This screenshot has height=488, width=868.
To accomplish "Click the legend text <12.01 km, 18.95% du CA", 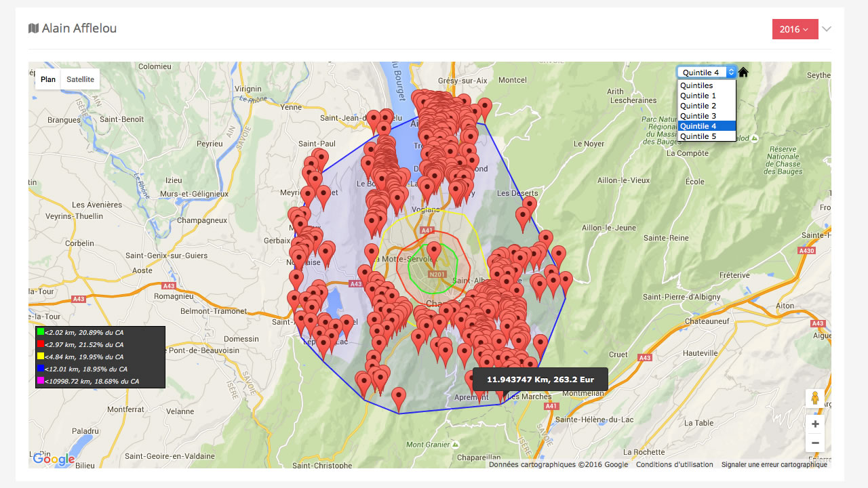I will [86, 369].
